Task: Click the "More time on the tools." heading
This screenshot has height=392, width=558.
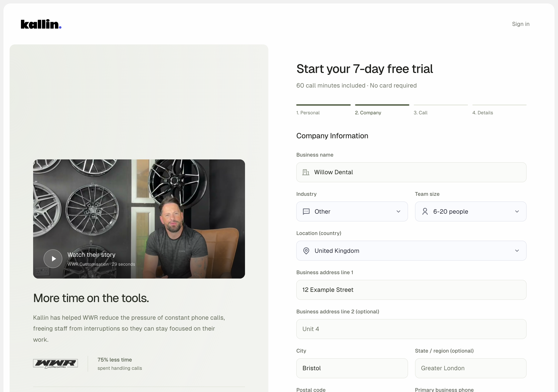Action: pos(91,298)
